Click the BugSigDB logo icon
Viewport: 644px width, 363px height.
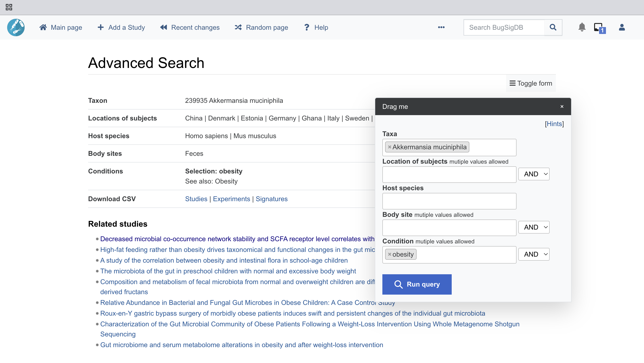(16, 27)
